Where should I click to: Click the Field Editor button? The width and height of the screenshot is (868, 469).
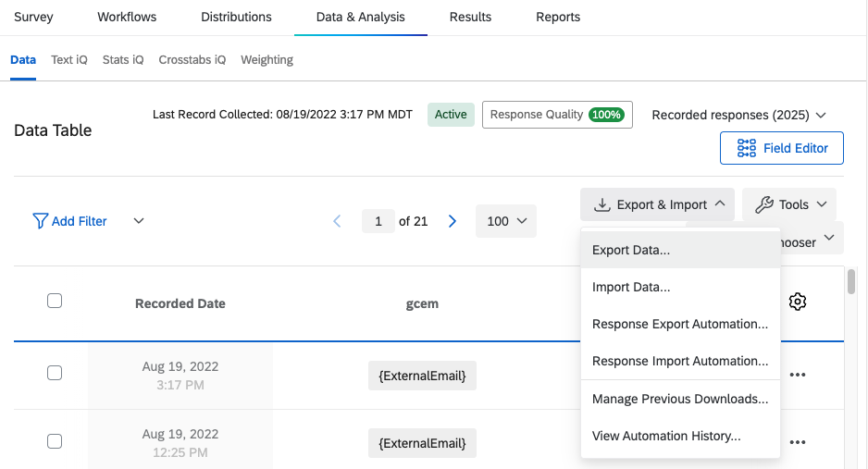click(782, 148)
